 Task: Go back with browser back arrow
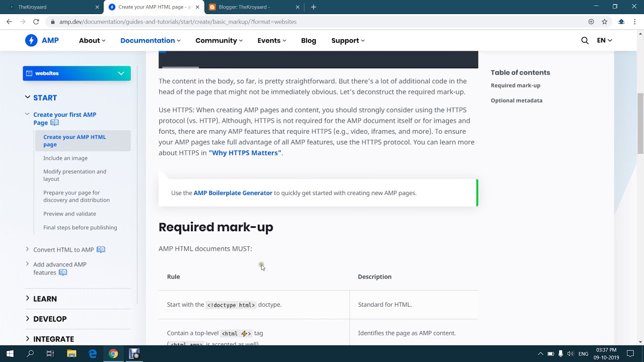pyautogui.click(x=9, y=22)
